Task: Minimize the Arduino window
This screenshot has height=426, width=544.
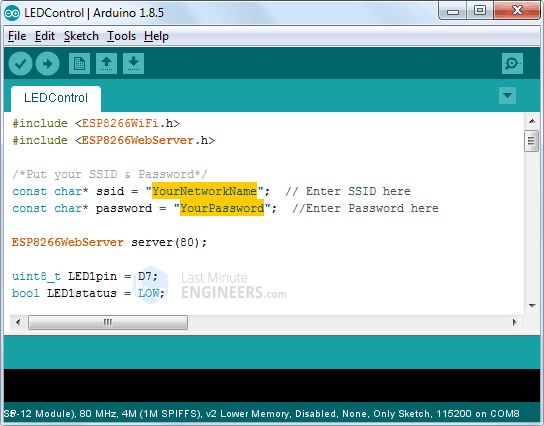Action: [x=453, y=11]
